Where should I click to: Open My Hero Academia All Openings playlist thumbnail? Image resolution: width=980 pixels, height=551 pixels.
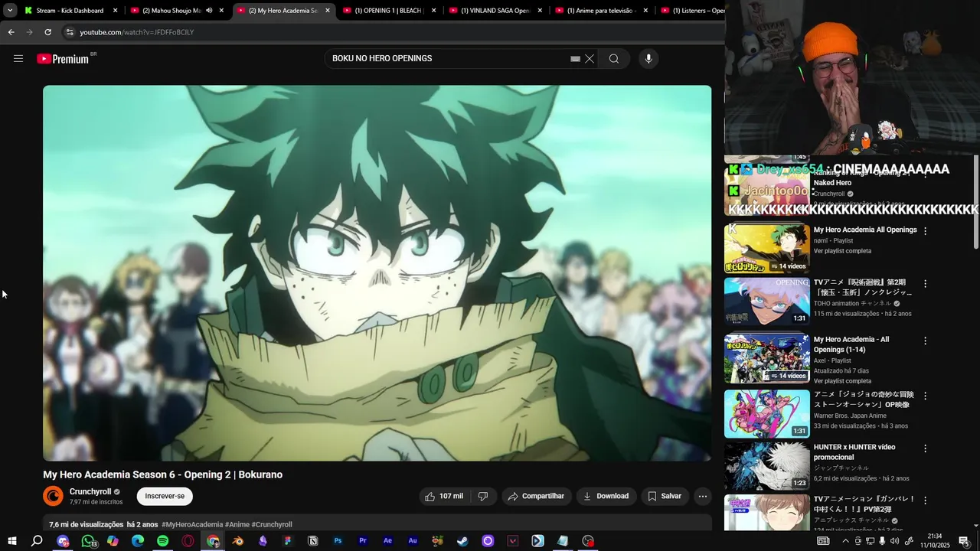point(766,249)
